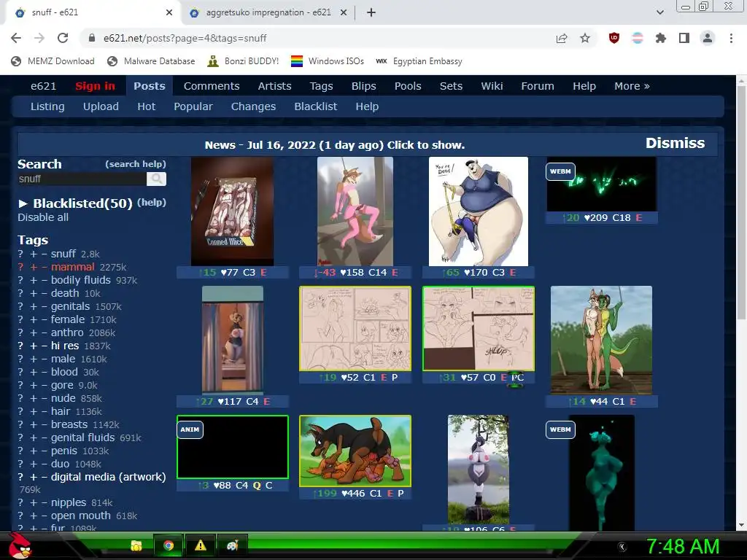Click the minus next to anthro tag
This screenshot has width=747, height=560.
pos(44,332)
